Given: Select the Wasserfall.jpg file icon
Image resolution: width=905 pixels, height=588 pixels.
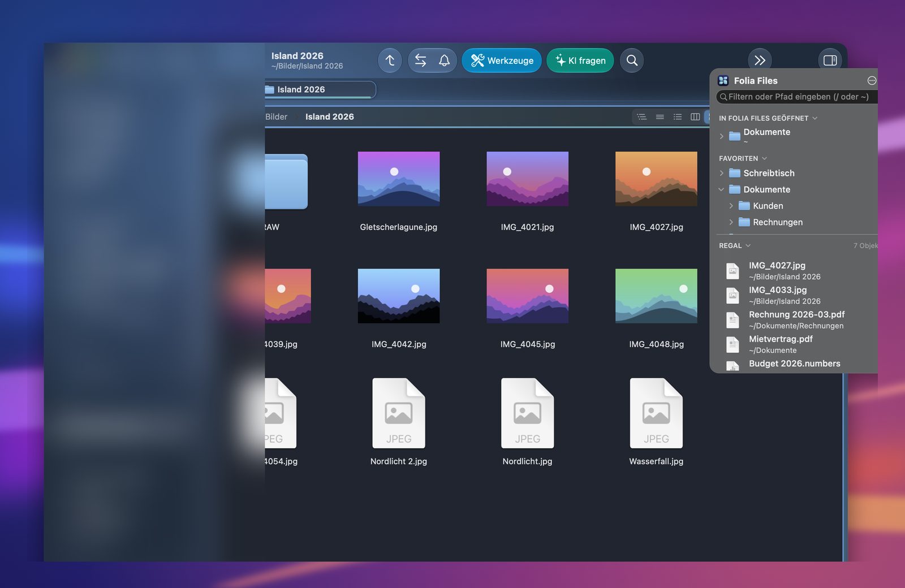Looking at the screenshot, I should pos(656,413).
